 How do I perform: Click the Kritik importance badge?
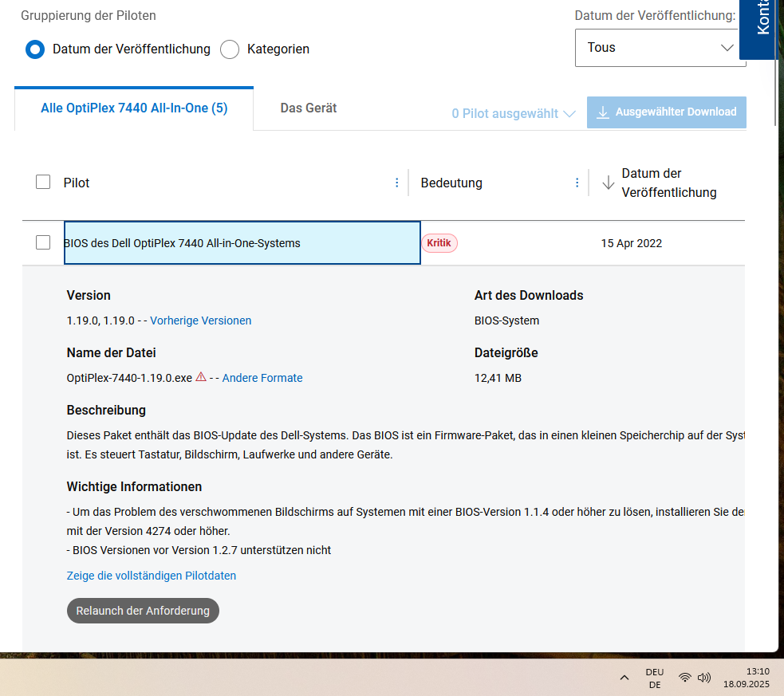pos(439,243)
